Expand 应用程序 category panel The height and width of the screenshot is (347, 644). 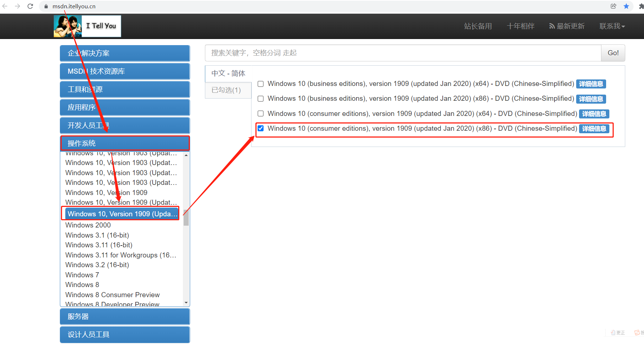(125, 107)
